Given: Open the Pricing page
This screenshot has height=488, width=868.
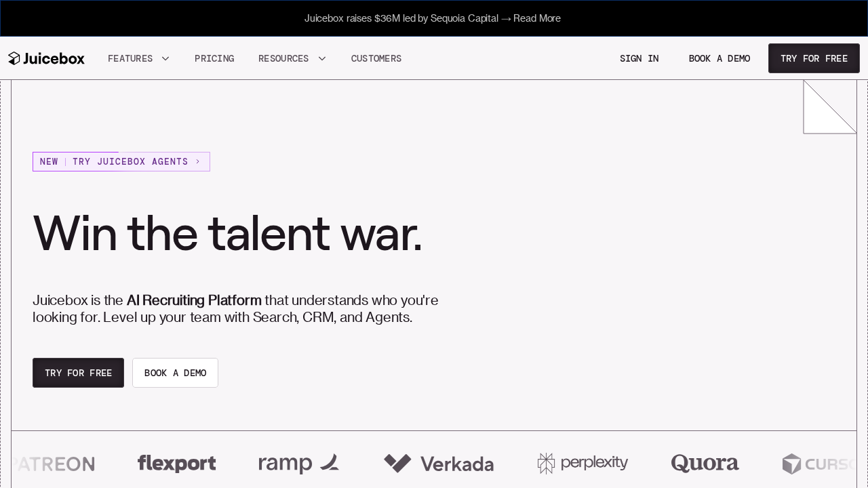Looking at the screenshot, I should pyautogui.click(x=214, y=59).
